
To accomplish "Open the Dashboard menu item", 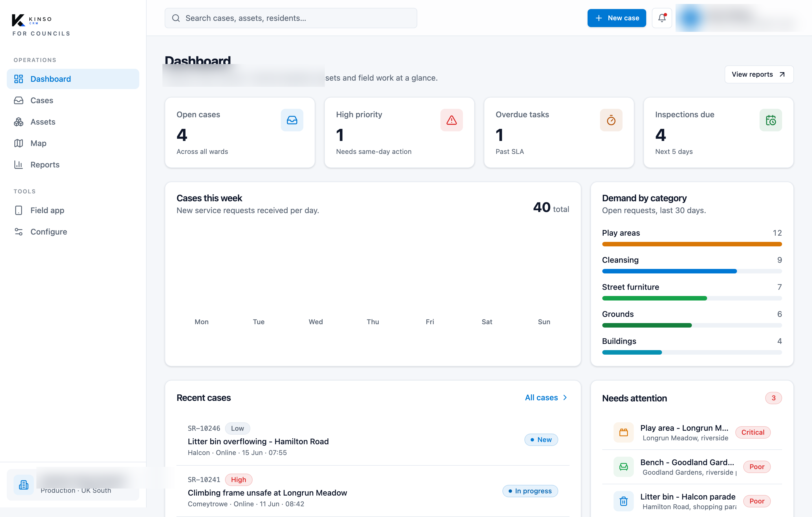I will point(73,79).
